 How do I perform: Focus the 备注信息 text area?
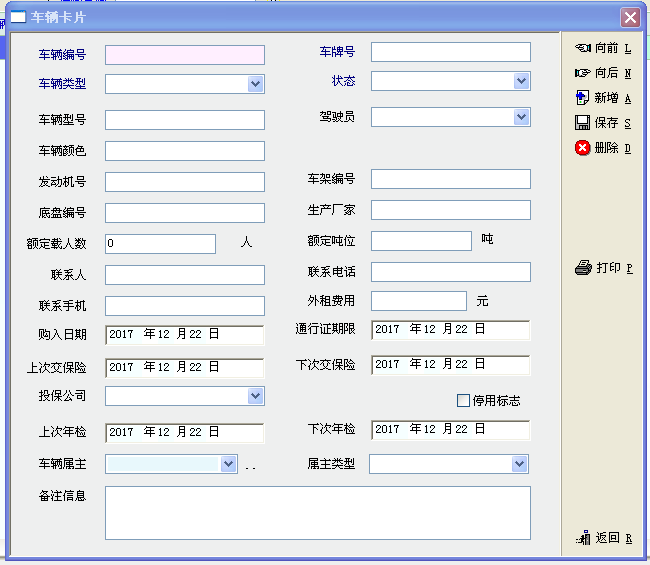tap(317, 512)
